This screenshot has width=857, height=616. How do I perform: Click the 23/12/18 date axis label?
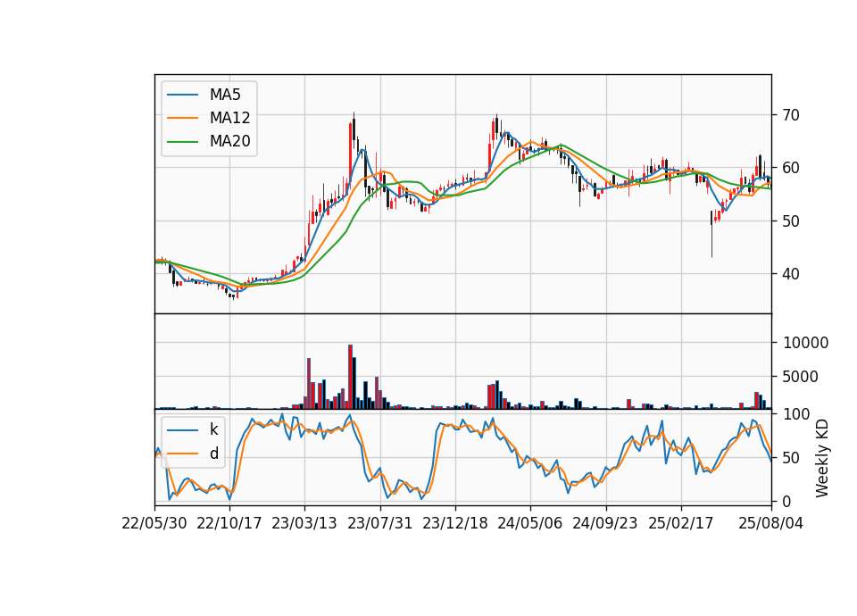coord(454,523)
